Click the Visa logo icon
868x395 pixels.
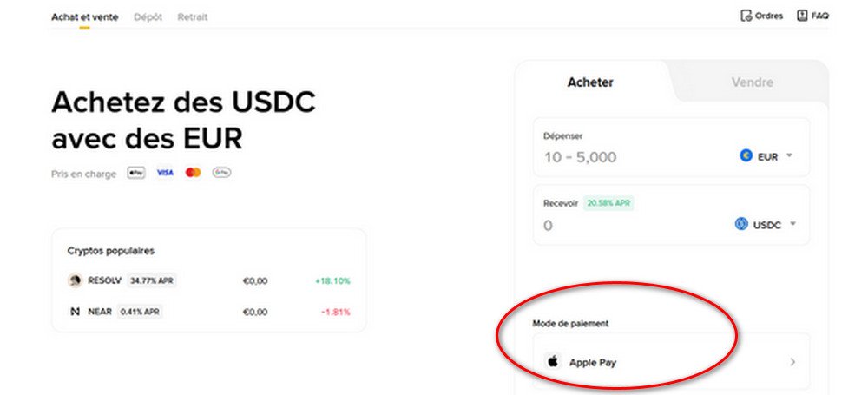pyautogui.click(x=164, y=173)
